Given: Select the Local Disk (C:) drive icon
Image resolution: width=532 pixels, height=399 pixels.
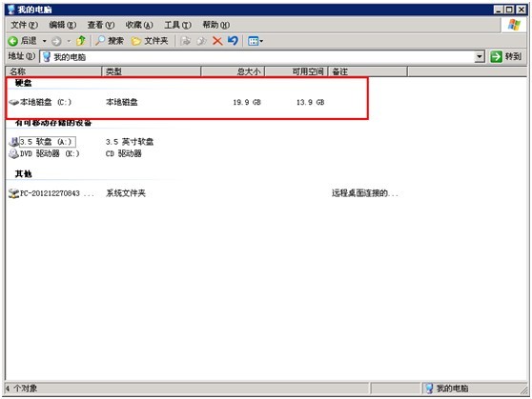Looking at the screenshot, I should point(14,102).
